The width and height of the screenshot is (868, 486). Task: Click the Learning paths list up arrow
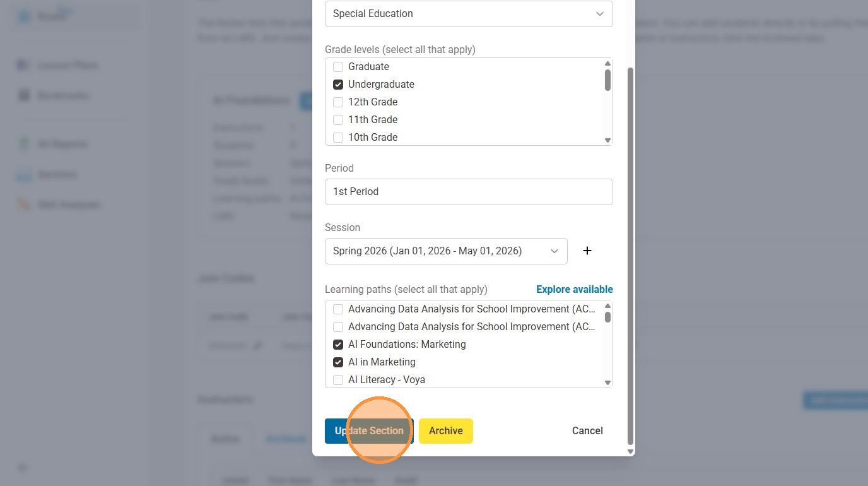(x=607, y=306)
